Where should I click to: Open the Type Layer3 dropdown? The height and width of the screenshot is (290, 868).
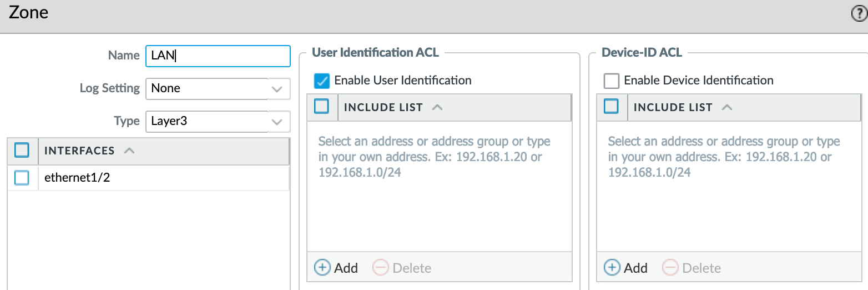[x=218, y=121]
